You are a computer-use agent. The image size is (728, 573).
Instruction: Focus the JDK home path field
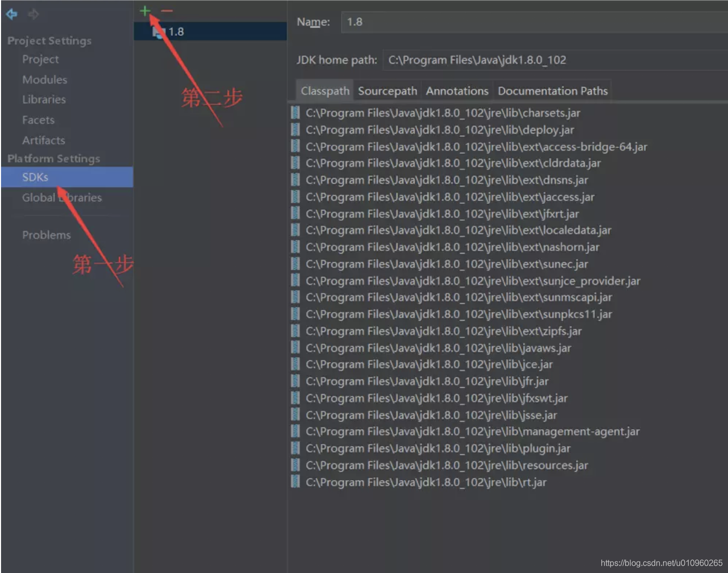pos(555,60)
